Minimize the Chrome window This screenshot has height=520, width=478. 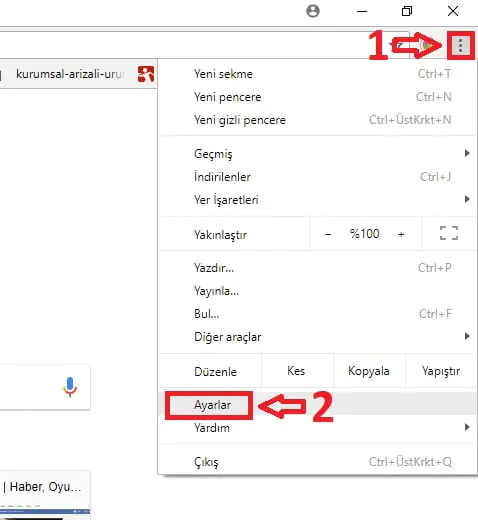(362, 11)
